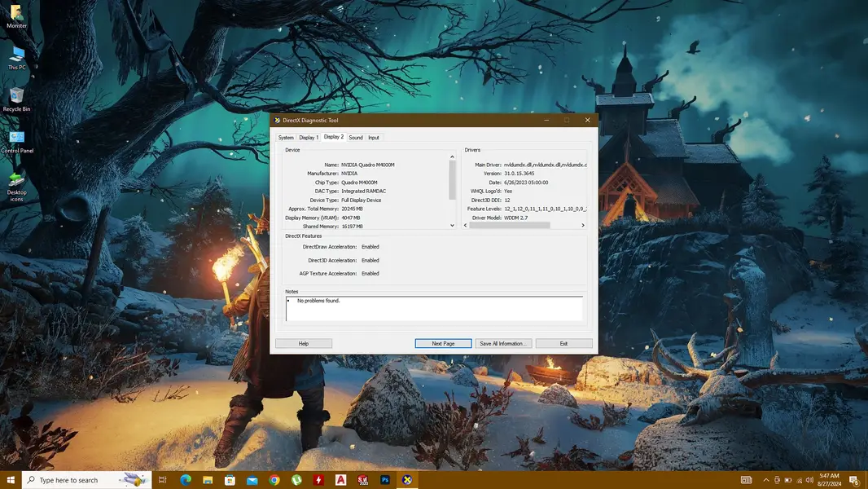Click the chip type value Quadro M4000M
This screenshot has width=868, height=489.
coord(359,183)
